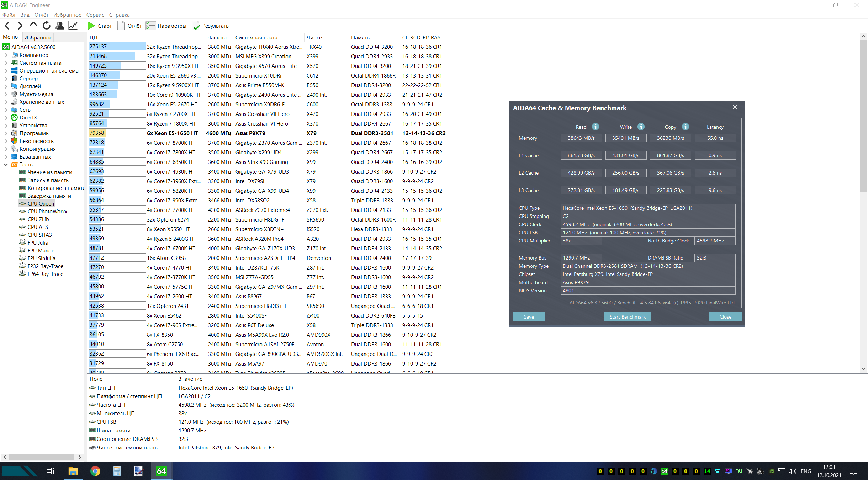
Task: Select CPU PhotoWorxx test
Action: tap(47, 212)
